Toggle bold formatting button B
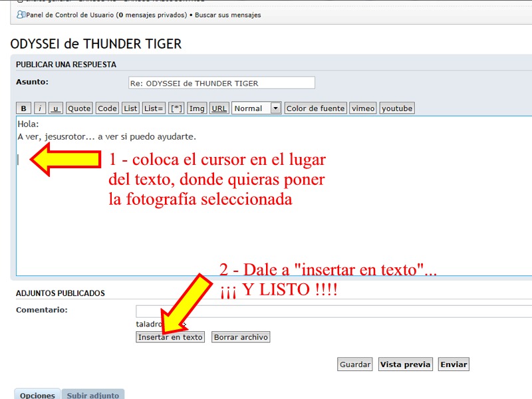Screen dimensions: 532x399 pos(23,108)
